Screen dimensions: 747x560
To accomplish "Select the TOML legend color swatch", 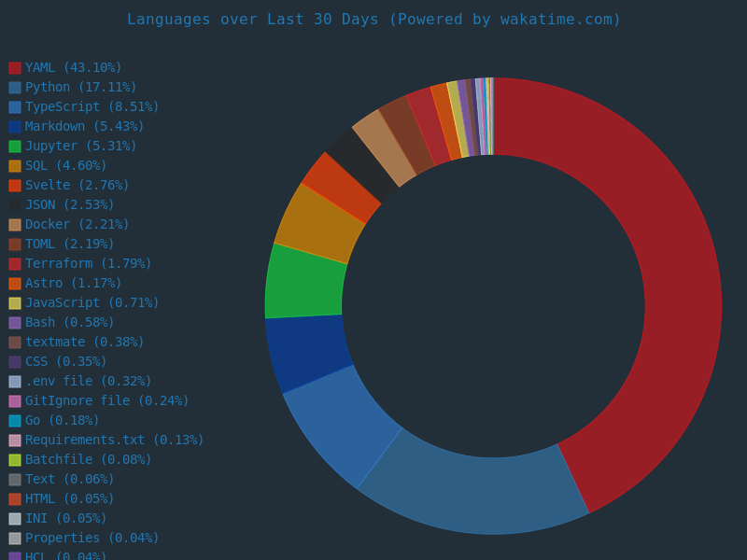I will [15, 244].
